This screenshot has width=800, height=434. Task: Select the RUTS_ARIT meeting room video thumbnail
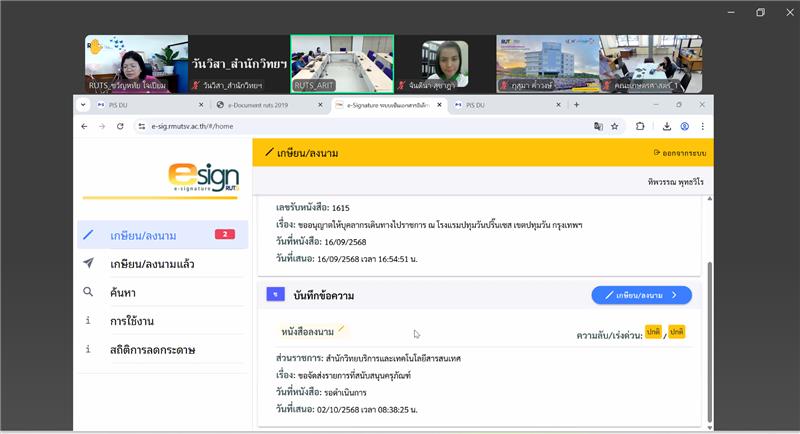point(342,62)
